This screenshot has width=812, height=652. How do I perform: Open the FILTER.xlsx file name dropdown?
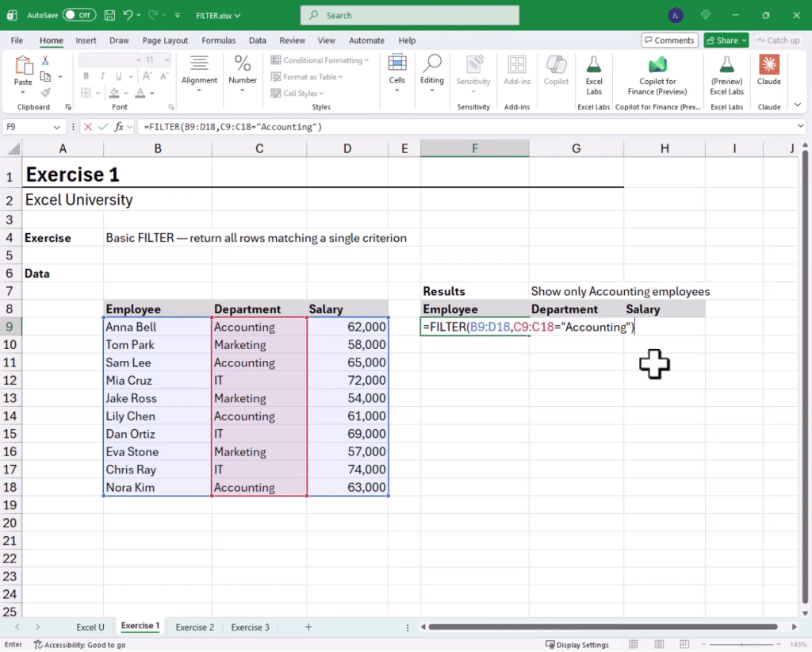(x=218, y=16)
